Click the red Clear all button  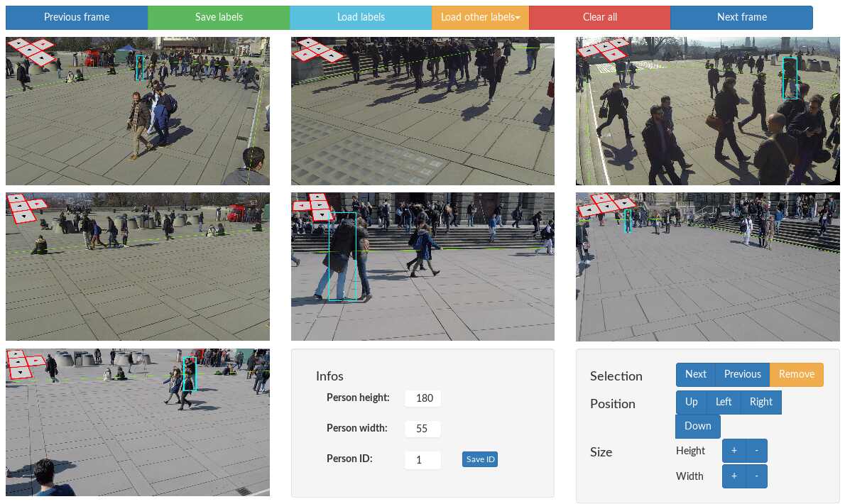click(x=600, y=17)
